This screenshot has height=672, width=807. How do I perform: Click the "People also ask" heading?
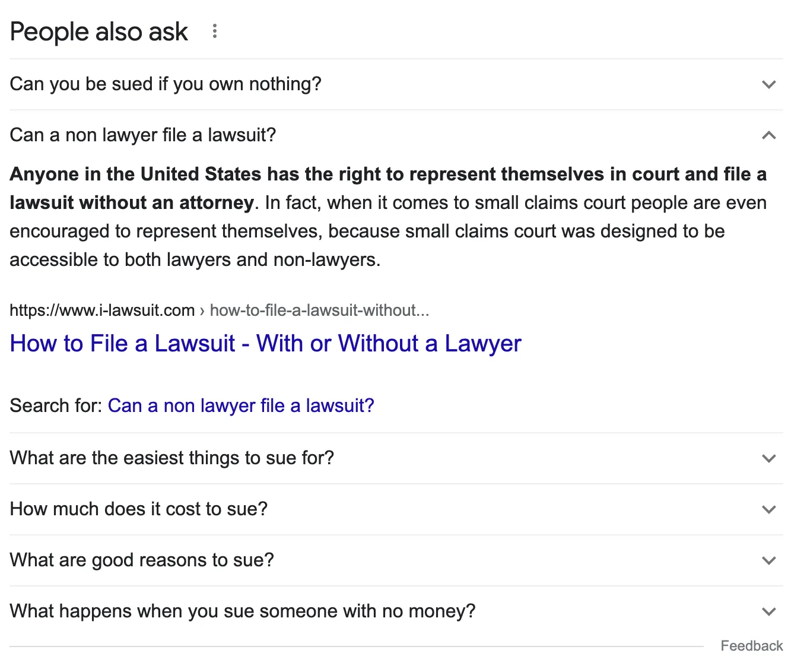point(99,31)
